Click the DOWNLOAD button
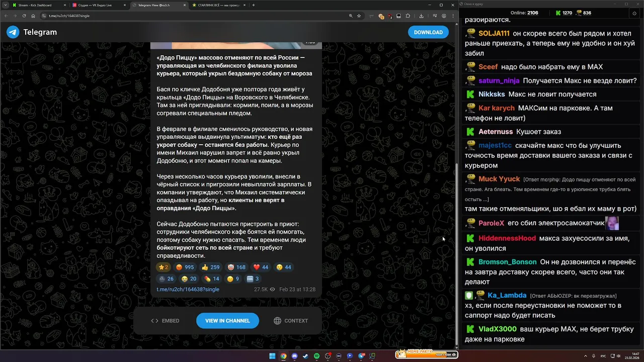644x362 pixels. [x=428, y=32]
